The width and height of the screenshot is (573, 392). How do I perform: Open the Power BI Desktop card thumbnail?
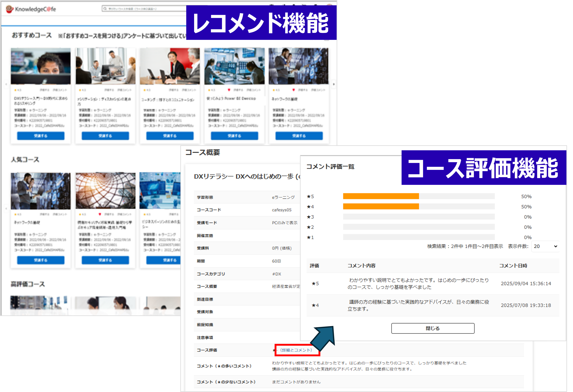[235, 66]
